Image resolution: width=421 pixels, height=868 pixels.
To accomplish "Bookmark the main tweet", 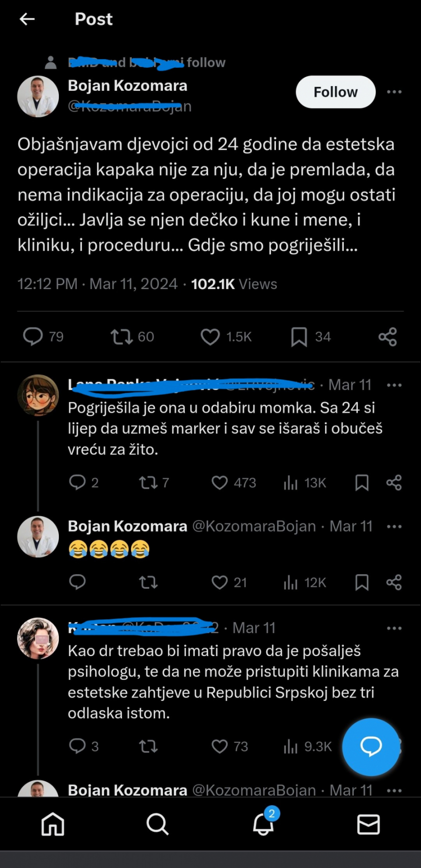I will coord(299,336).
